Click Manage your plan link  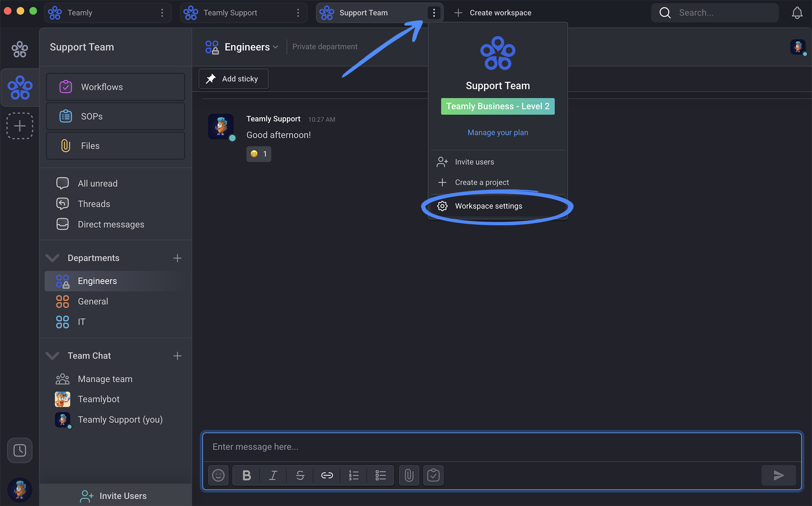[x=498, y=133]
